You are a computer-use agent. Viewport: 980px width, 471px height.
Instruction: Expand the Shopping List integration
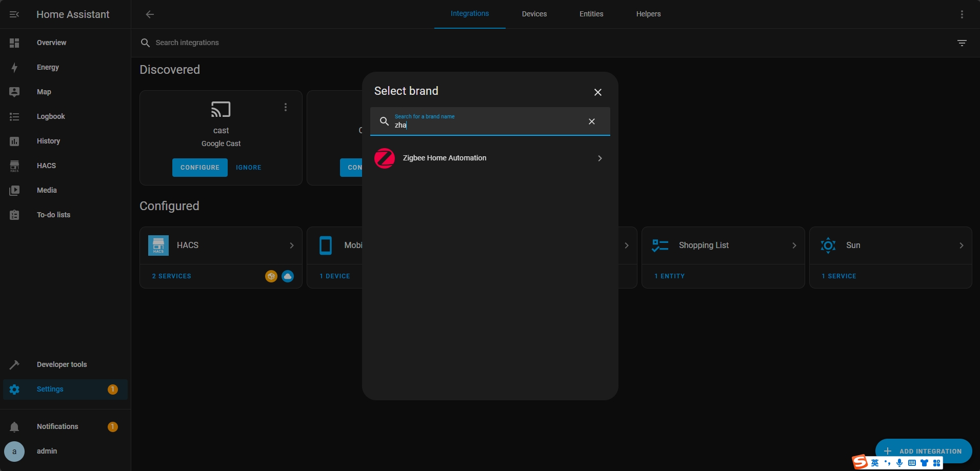723,245
